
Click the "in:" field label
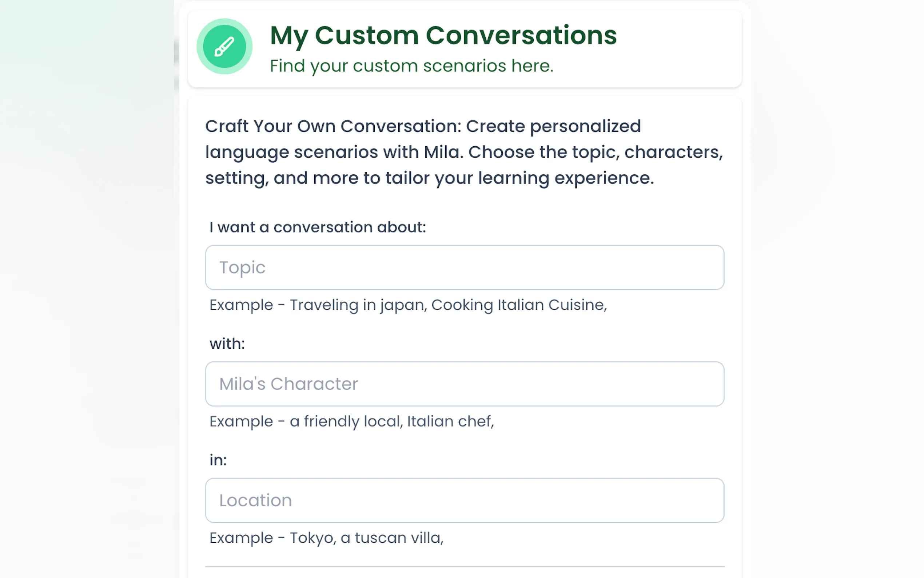pyautogui.click(x=218, y=460)
